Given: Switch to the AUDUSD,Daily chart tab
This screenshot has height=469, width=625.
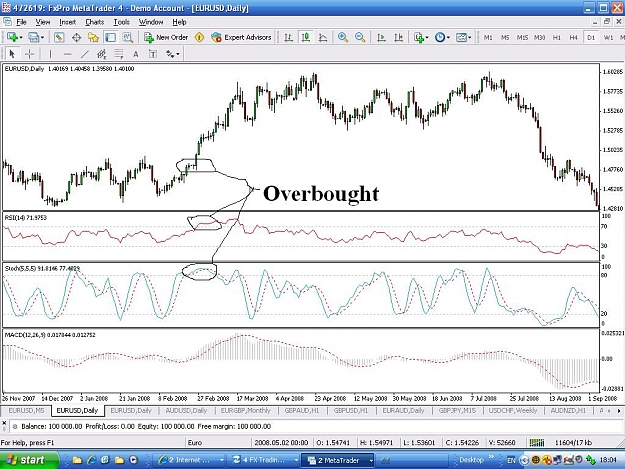Looking at the screenshot, I should tap(186, 410).
